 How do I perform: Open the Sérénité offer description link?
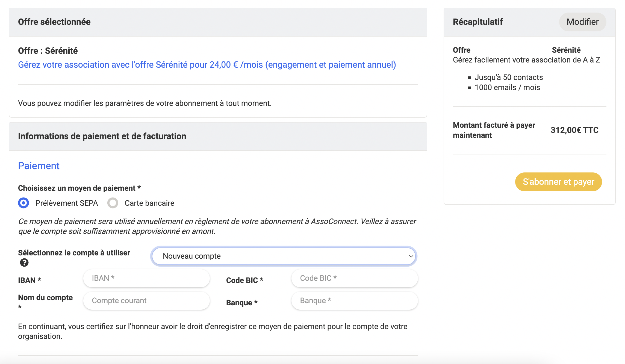[207, 65]
